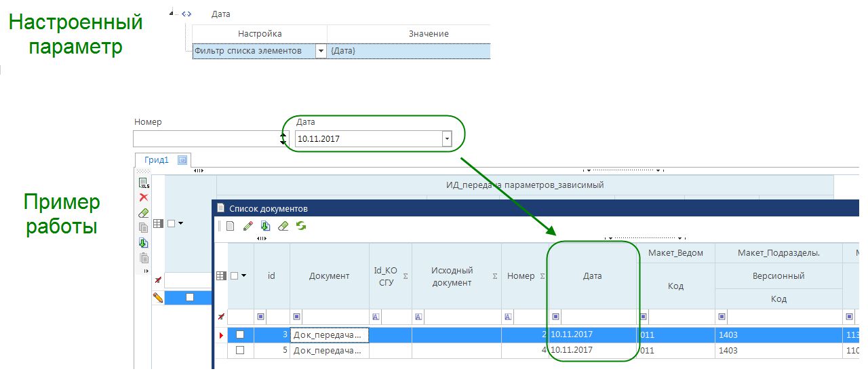Click the Номер input field
This screenshot has height=384, width=868.
205,138
